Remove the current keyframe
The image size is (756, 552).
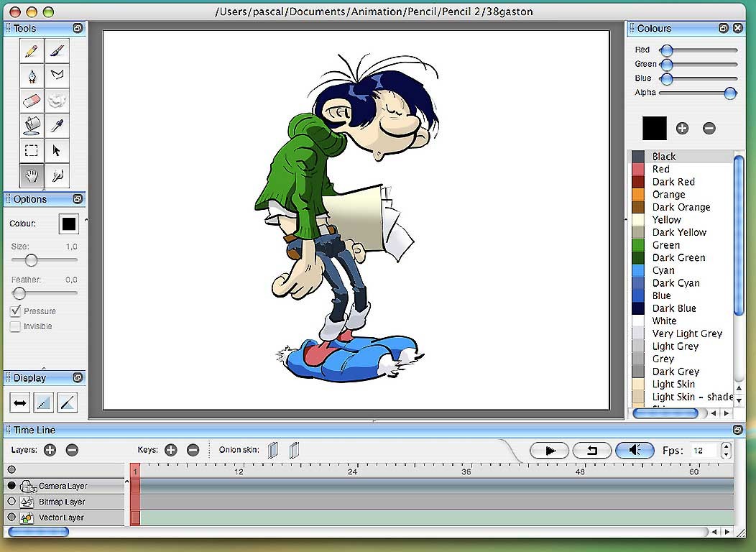(193, 450)
